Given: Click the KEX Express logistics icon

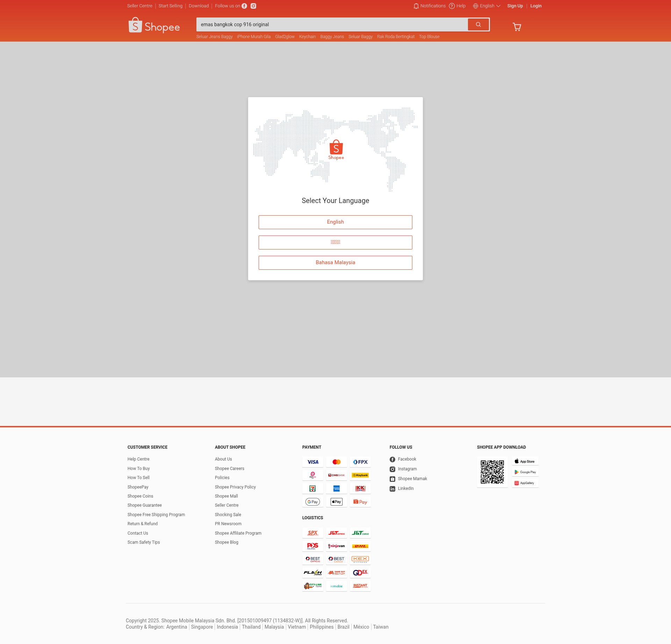Looking at the screenshot, I should point(360,559).
